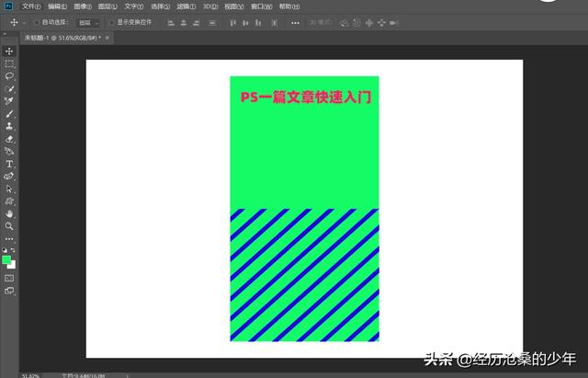588x378 pixels.
Task: Click the blue diagonal stripes area
Action: [x=304, y=275]
